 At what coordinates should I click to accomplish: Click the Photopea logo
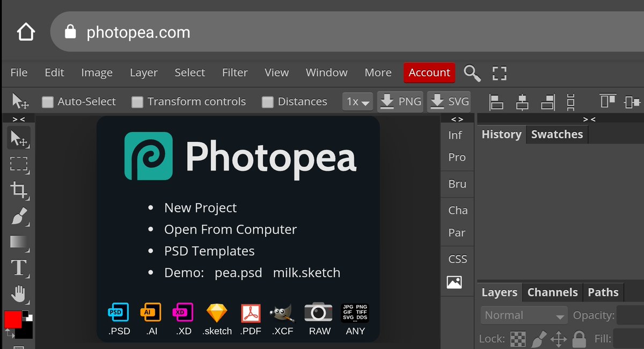pyautogui.click(x=149, y=156)
